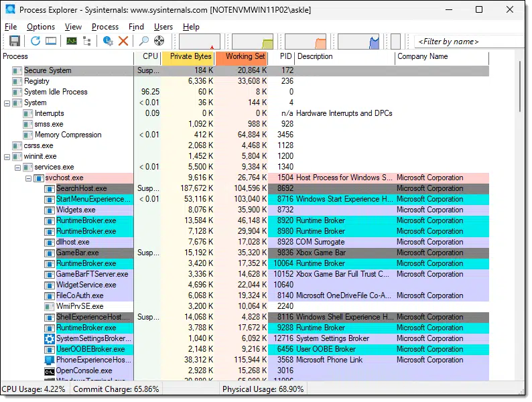This screenshot has width=532, height=402.
Task: Click the Commit Charge status bar entry
Action: [x=116, y=389]
